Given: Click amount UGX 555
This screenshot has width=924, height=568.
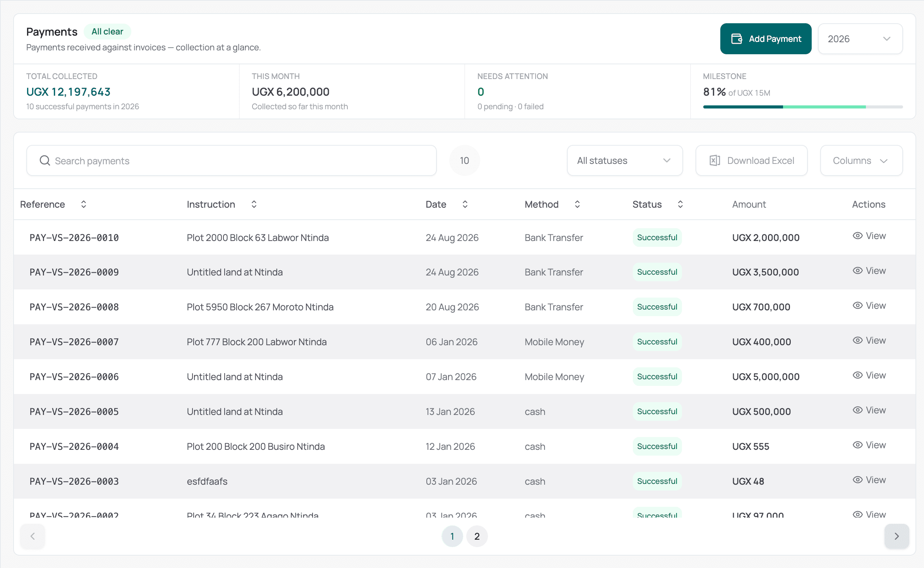Looking at the screenshot, I should coord(751,446).
